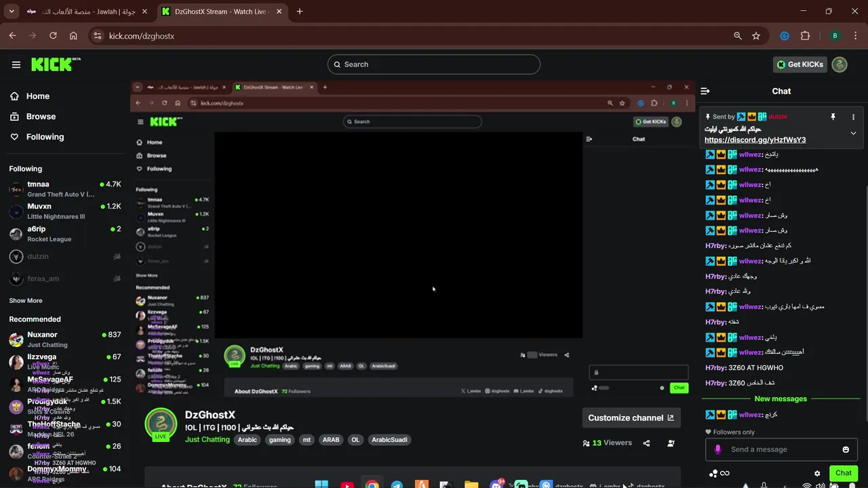
Task: Bookmark this page with the star icon
Action: (x=756, y=36)
